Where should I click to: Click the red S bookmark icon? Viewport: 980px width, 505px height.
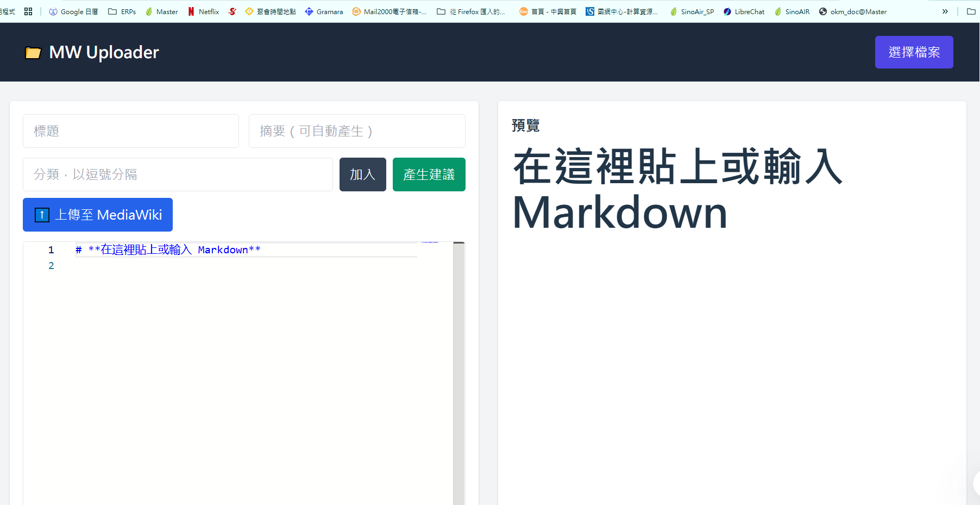pos(232,11)
